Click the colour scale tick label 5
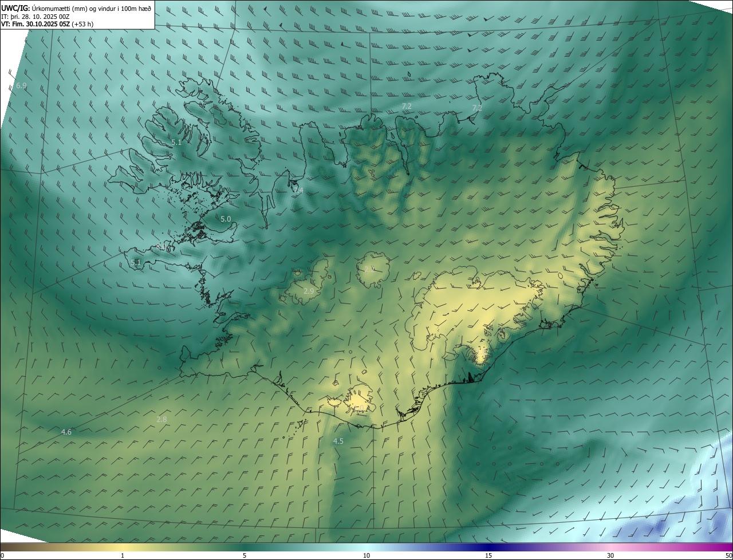 245,555
